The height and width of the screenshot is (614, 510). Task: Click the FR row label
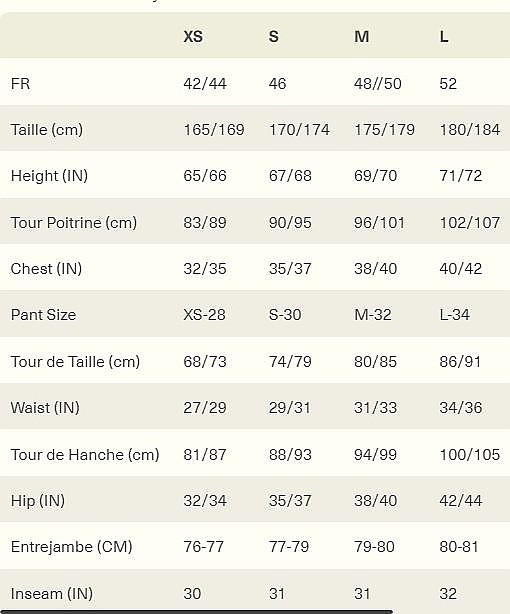20,83
